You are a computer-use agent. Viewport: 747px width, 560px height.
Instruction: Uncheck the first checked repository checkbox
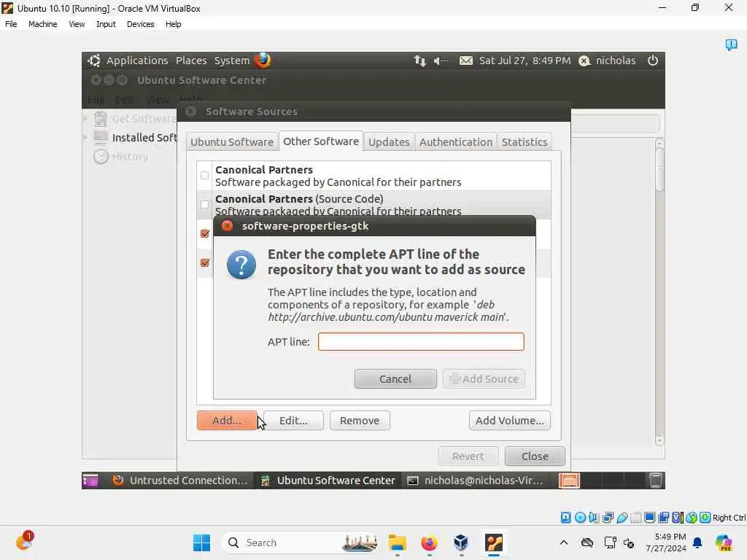(205, 233)
